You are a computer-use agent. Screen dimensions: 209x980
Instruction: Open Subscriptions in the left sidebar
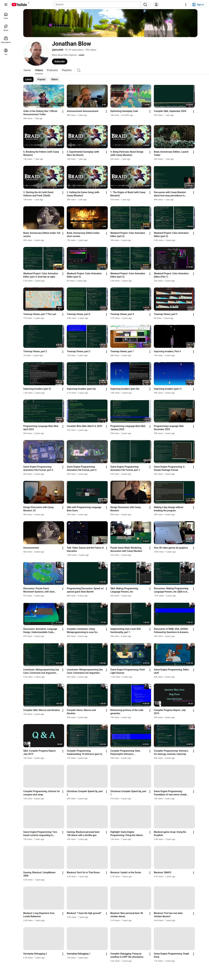tap(6, 40)
